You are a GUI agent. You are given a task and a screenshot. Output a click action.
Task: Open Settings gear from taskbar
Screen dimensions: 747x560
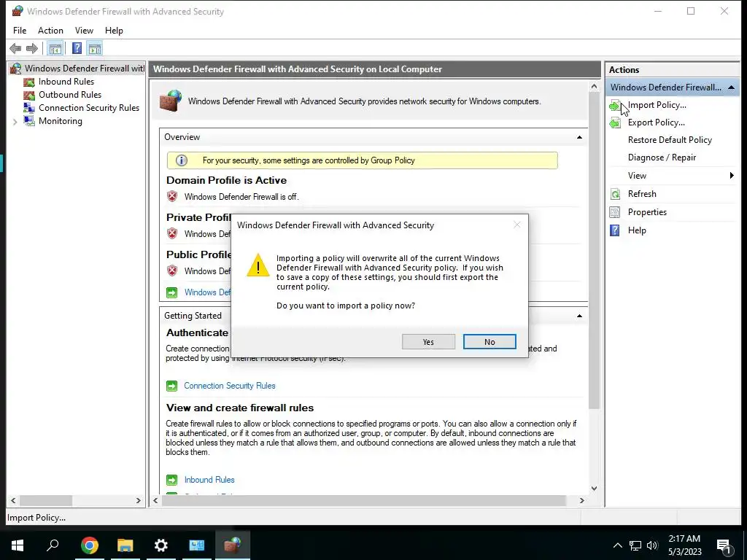tap(161, 545)
